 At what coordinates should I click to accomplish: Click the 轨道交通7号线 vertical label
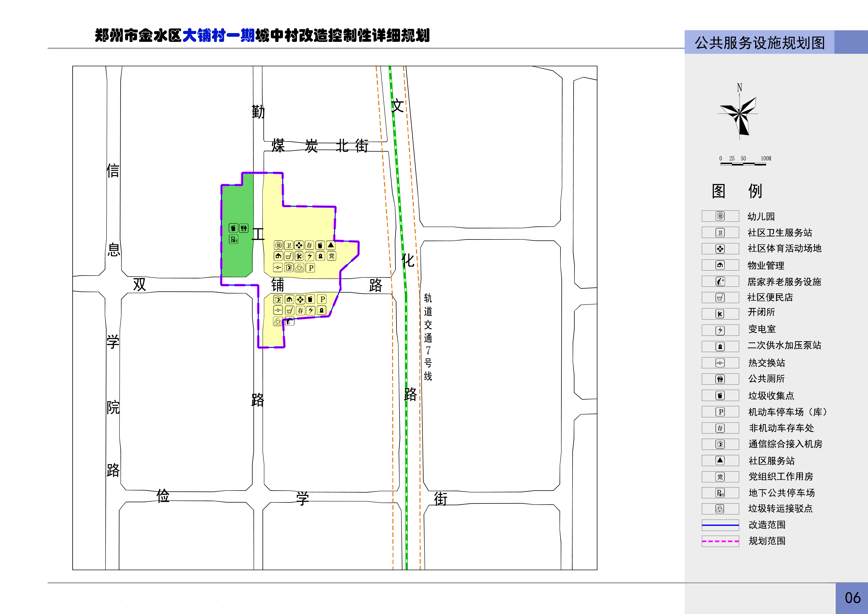coord(428,337)
